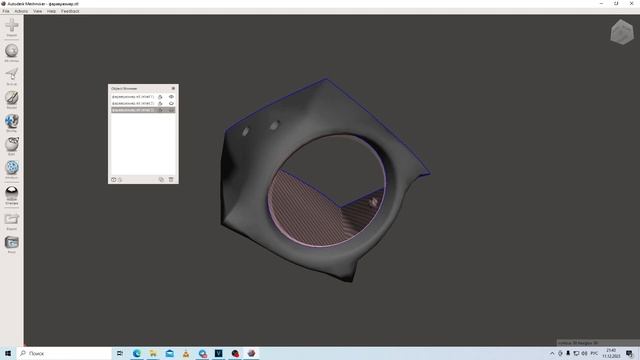
Task: Open taskbar clock and date
Action: pos(611,353)
